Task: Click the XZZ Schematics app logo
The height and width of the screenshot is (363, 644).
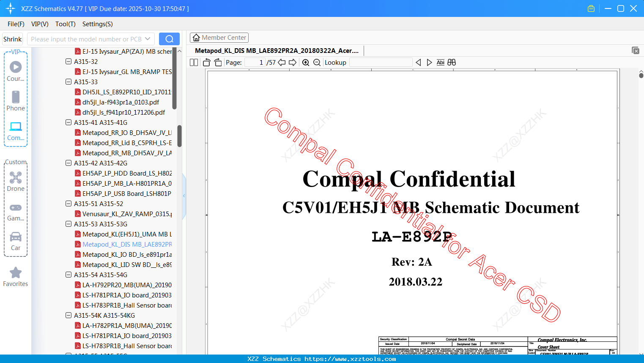Action: pyautogui.click(x=10, y=8)
